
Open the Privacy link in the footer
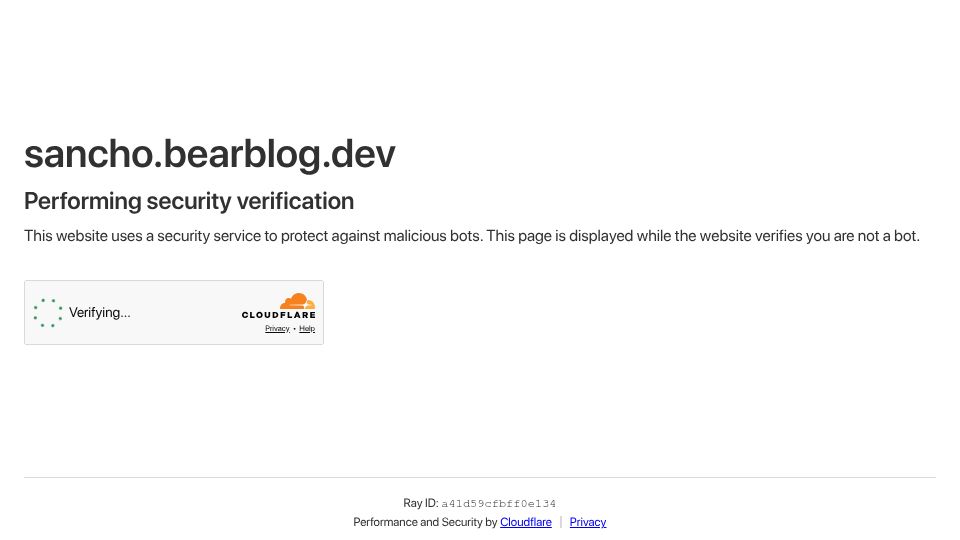coord(588,522)
